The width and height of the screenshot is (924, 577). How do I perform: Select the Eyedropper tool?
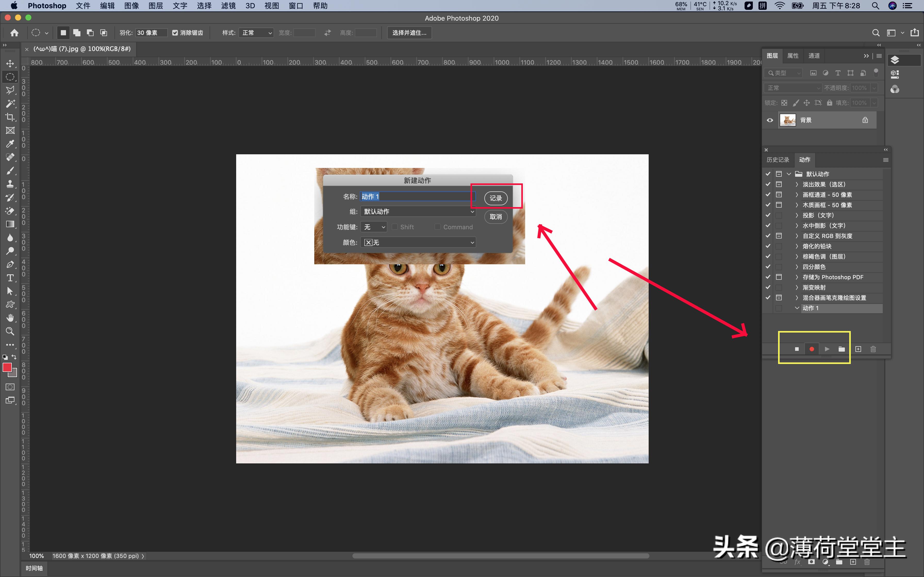10,144
